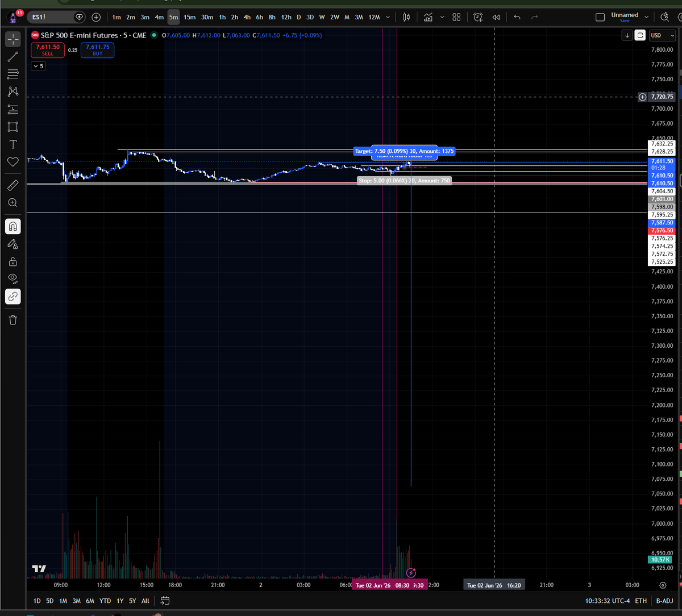Click the add symbol plus icon

96,17
